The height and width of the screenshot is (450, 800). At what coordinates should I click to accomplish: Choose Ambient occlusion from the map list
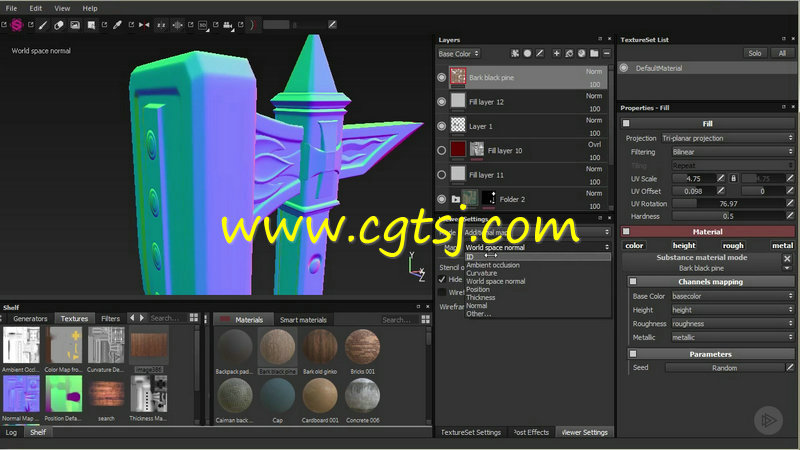(493, 265)
